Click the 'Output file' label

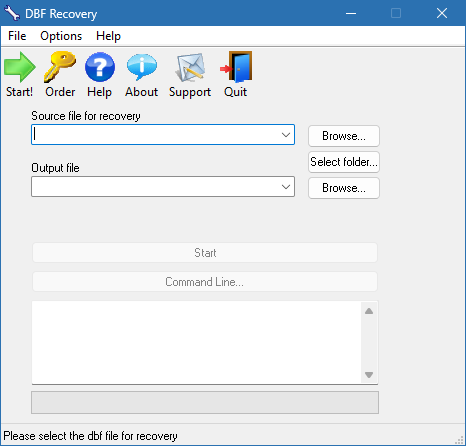(x=55, y=168)
